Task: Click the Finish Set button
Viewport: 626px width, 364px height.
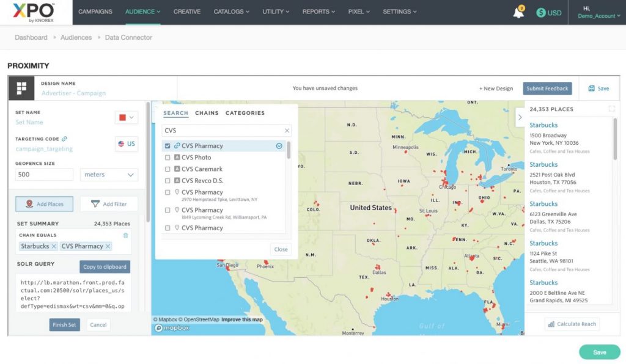Action: 64,325
